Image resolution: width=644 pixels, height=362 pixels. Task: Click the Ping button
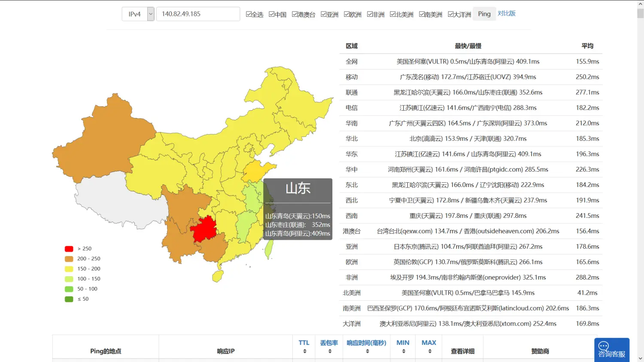pos(484,14)
